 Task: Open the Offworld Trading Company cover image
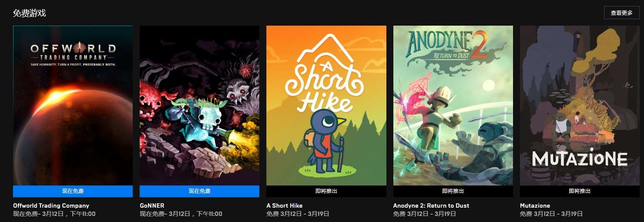click(x=73, y=106)
